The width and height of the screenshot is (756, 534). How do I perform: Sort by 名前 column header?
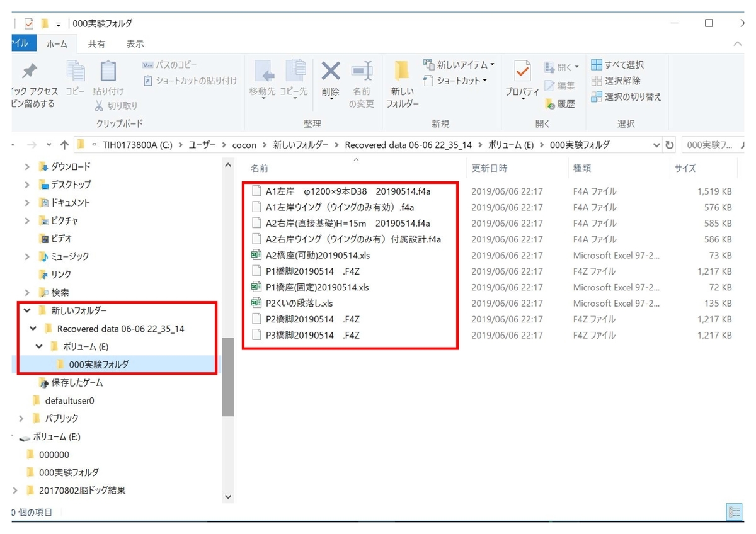pos(260,168)
